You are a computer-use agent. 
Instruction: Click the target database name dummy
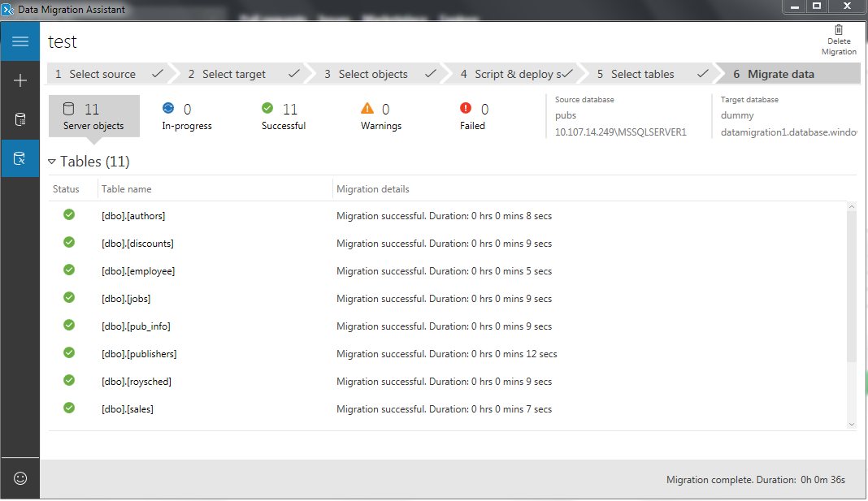pyautogui.click(x=737, y=115)
